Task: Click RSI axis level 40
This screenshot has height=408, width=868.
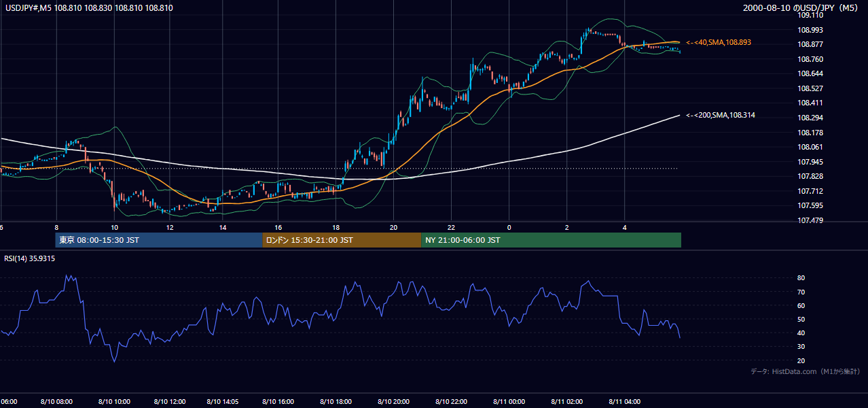Action: [x=801, y=333]
